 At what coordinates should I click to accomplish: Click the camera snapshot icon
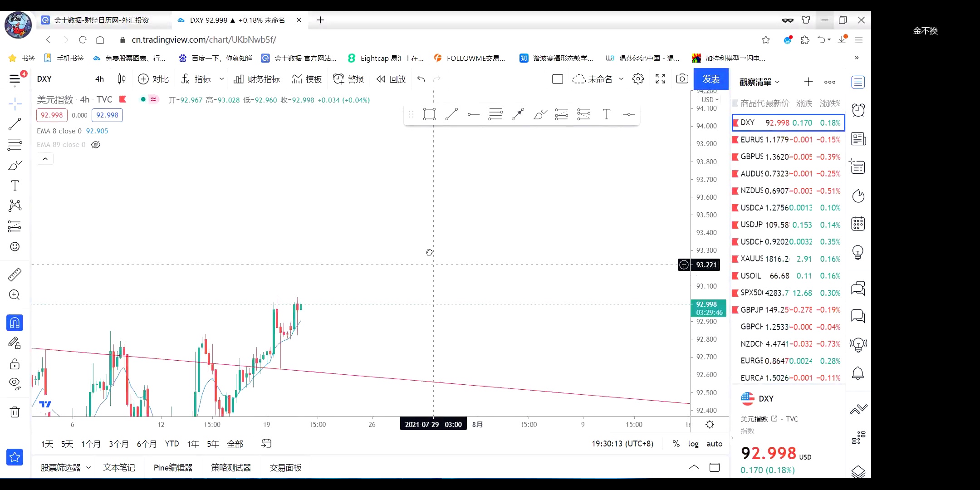(682, 79)
